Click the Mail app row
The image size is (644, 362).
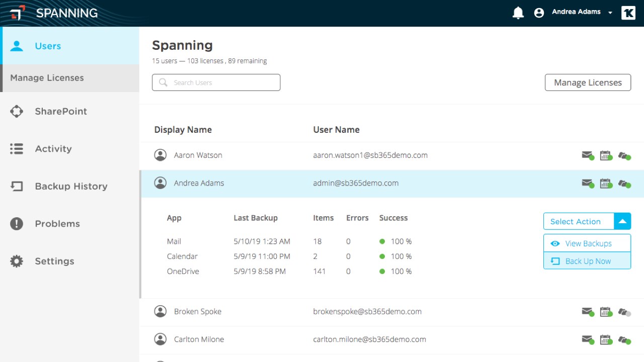(289, 241)
